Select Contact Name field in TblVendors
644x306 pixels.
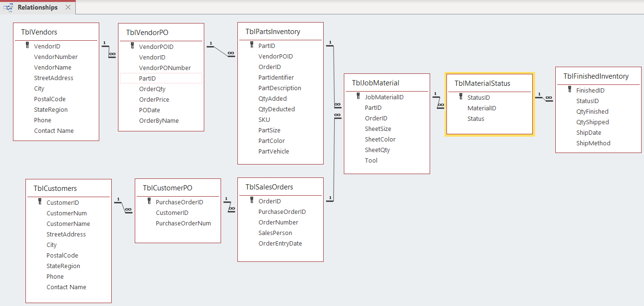click(54, 130)
